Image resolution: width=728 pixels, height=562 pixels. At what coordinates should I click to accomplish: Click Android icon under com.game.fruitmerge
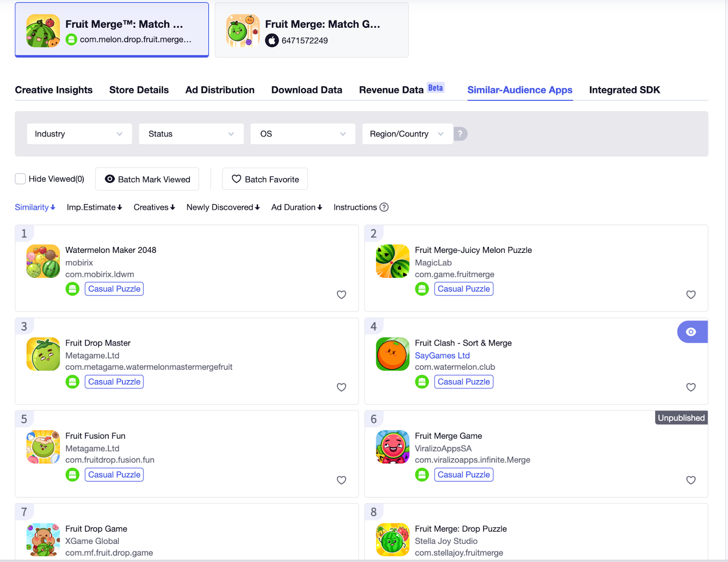(422, 289)
